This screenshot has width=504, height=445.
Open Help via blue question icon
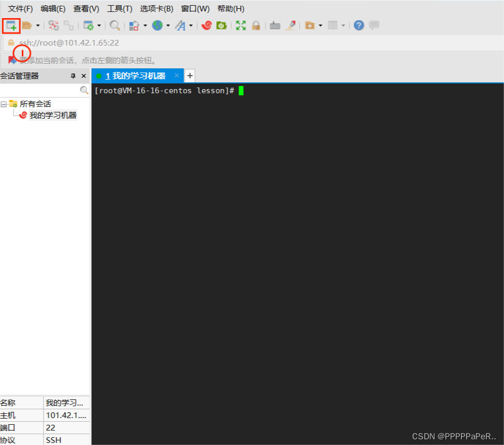point(359,25)
